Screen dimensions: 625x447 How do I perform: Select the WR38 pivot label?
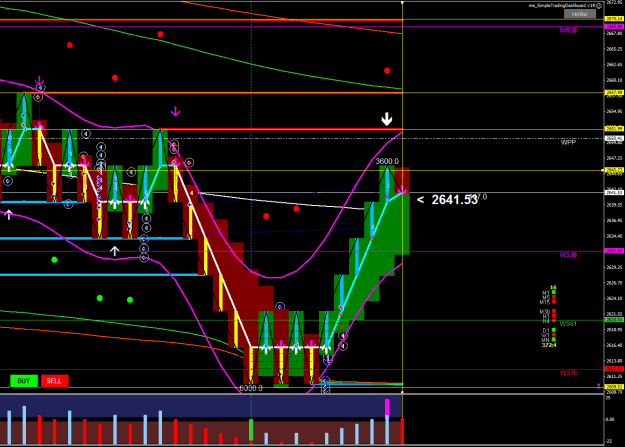[x=568, y=30]
